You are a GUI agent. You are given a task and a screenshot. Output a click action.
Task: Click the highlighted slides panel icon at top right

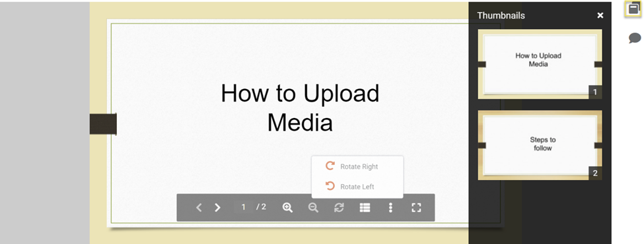pyautogui.click(x=633, y=9)
